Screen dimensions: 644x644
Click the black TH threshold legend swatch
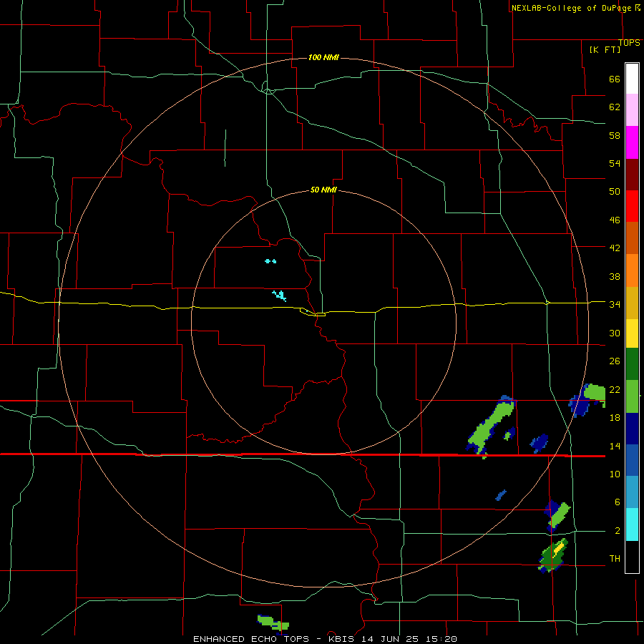click(632, 557)
